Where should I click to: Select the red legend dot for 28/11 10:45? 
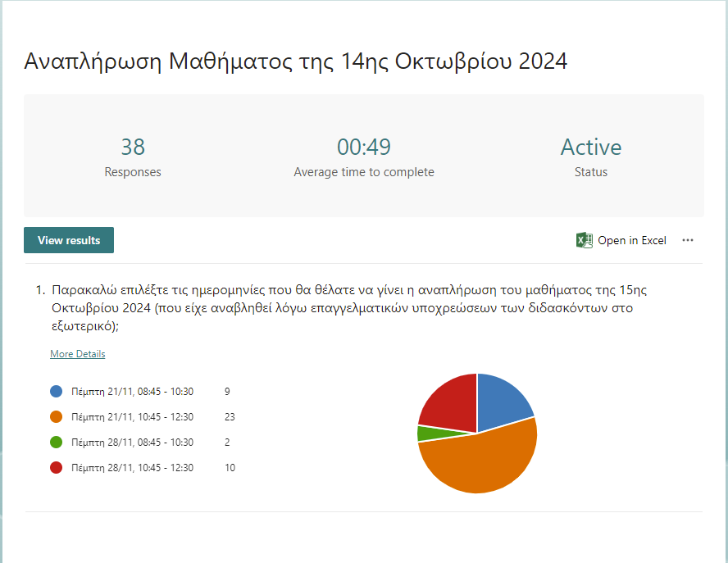(x=57, y=467)
